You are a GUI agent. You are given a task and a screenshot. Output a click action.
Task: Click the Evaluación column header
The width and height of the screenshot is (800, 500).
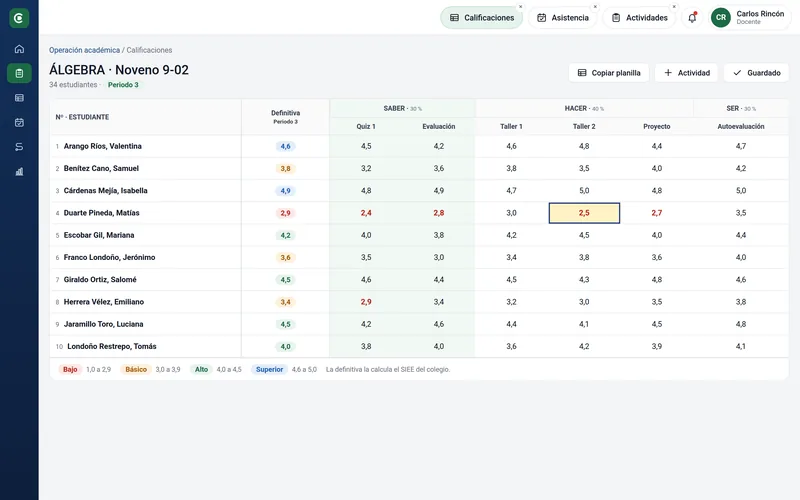[439, 126]
